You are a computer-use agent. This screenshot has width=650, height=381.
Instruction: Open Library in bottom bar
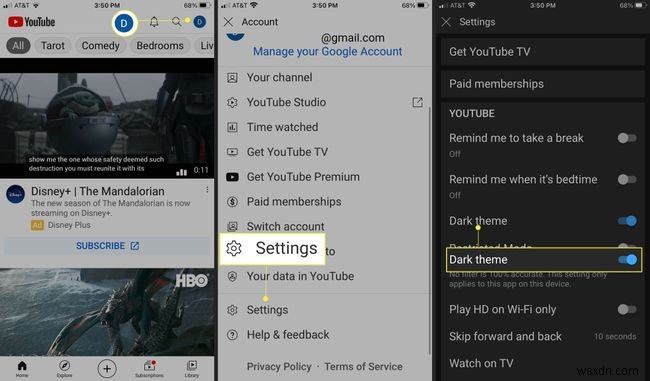(x=192, y=368)
